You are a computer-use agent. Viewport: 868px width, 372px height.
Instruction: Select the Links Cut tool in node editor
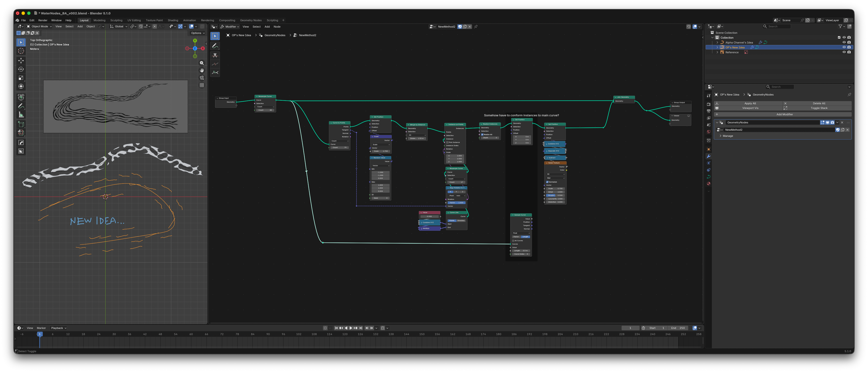[215, 55]
